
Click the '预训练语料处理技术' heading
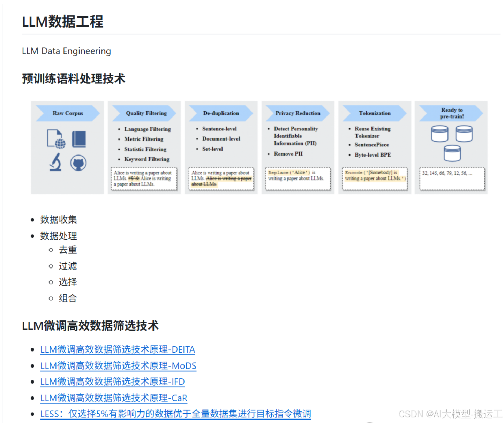pos(73,78)
